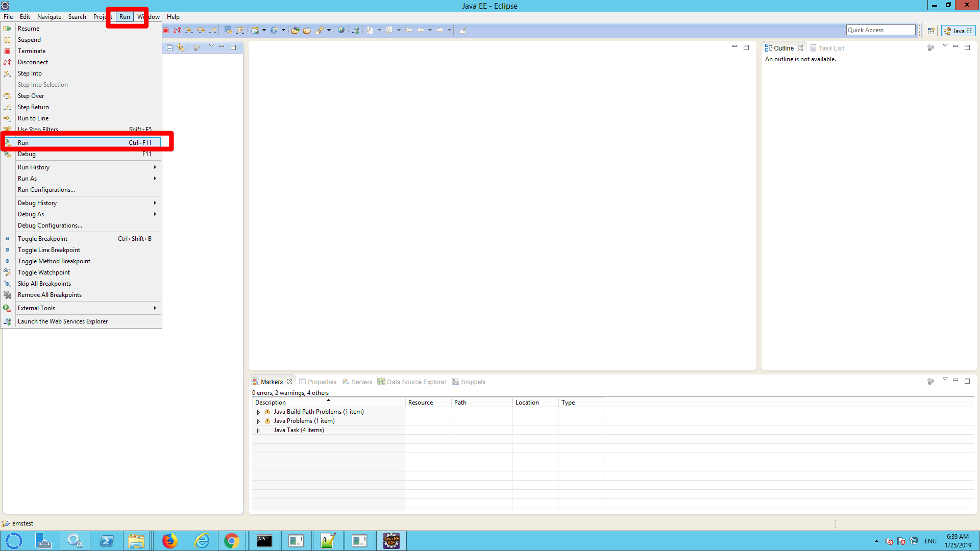The image size is (980, 551).
Task: Click Remove All Breakpoints entry
Action: click(x=81, y=295)
